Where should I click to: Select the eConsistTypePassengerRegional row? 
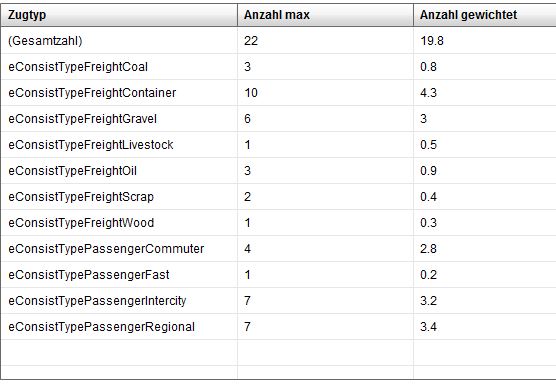[x=278, y=327]
